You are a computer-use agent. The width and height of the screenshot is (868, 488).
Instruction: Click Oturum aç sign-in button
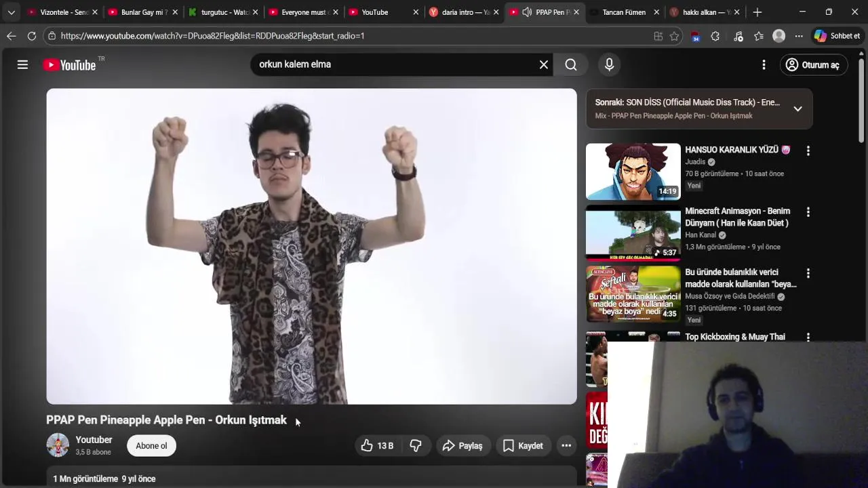[x=813, y=65]
